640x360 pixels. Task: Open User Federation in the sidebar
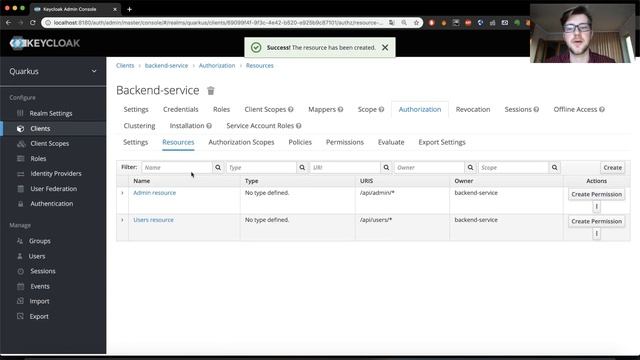pos(53,189)
